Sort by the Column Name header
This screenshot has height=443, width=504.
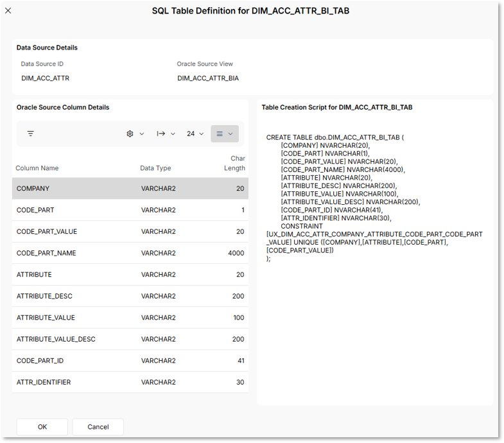pos(37,168)
